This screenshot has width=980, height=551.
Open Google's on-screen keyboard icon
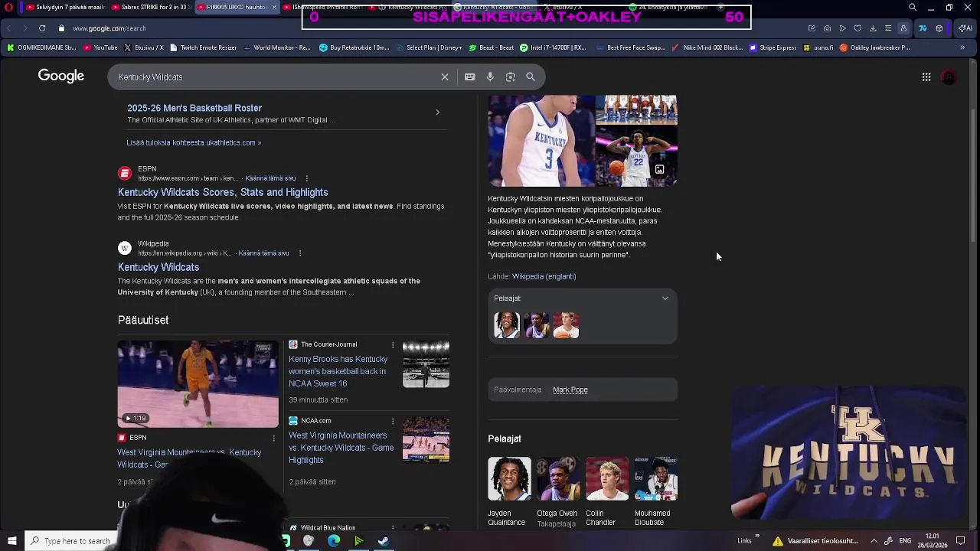pos(470,77)
